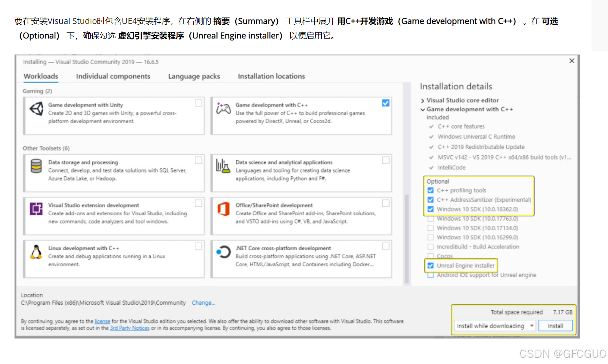
Task: Uncheck Game development with C++ workload
Action: [x=386, y=103]
